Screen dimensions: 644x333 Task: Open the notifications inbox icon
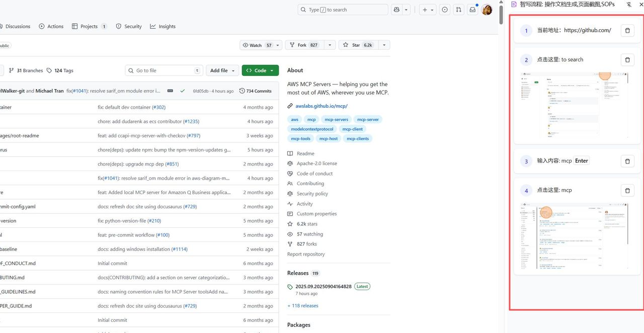pyautogui.click(x=472, y=10)
